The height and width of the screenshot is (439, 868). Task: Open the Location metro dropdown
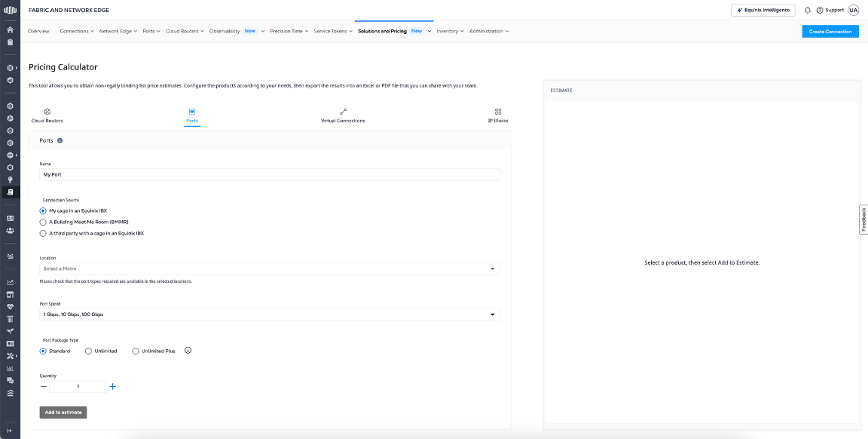coord(269,269)
